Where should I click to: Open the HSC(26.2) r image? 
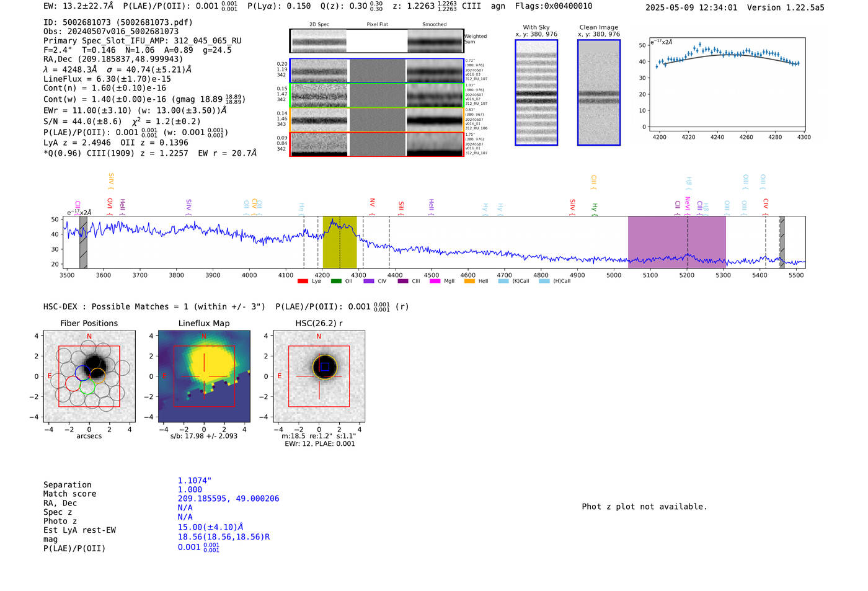319,376
